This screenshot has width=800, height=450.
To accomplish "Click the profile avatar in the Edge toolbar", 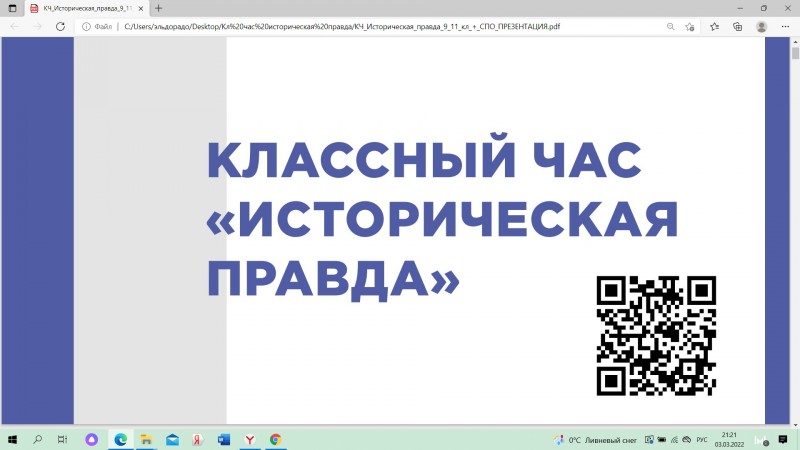I will tap(762, 27).
